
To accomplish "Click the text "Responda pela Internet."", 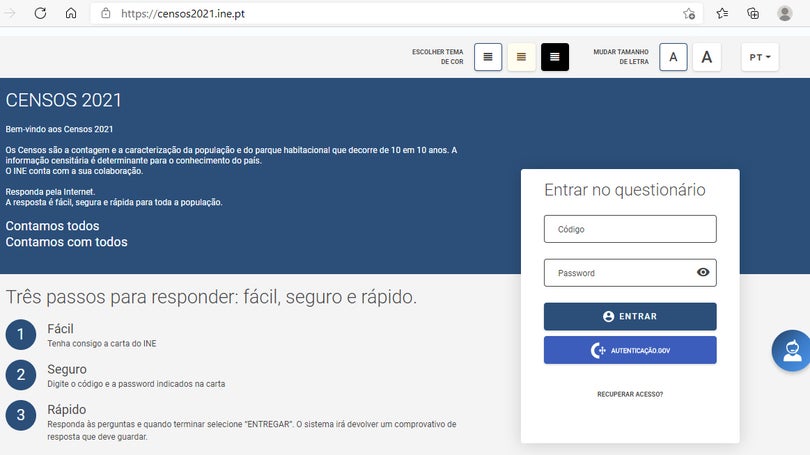I will click(x=51, y=192).
